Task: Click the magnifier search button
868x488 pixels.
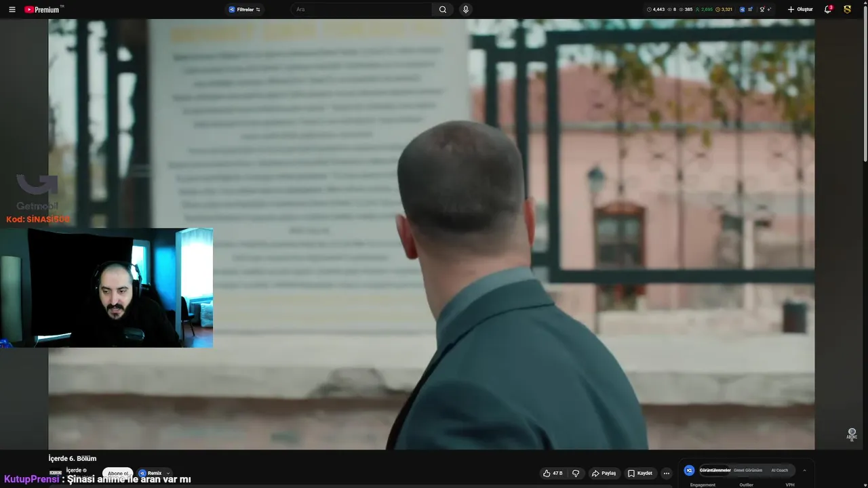Action: click(443, 9)
